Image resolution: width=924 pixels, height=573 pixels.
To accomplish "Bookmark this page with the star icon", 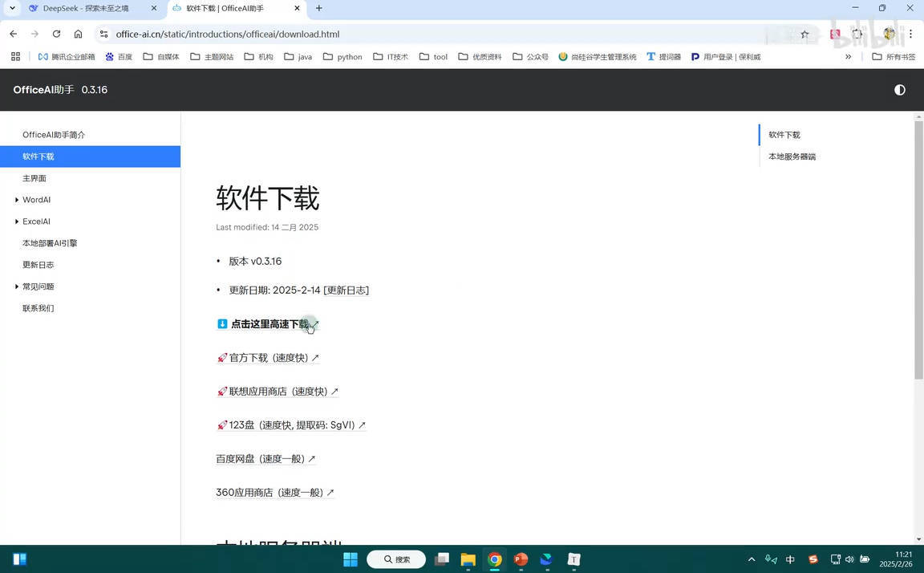I will [x=804, y=34].
